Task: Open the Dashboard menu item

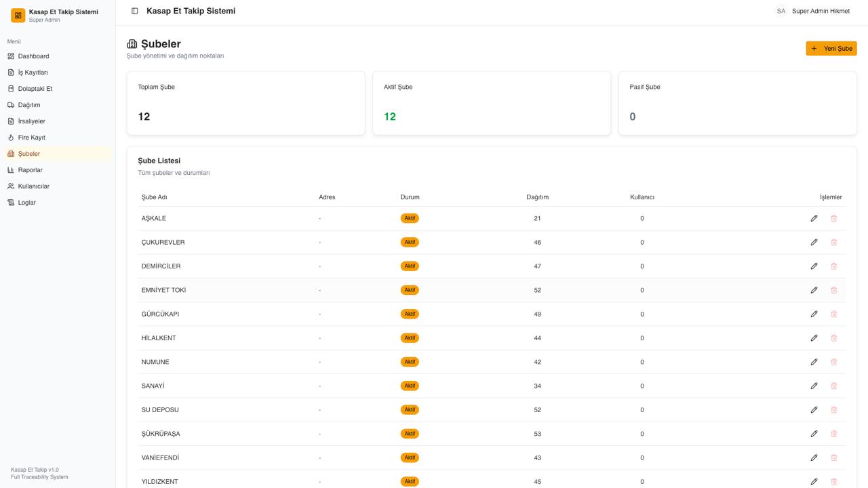Action: coord(33,56)
